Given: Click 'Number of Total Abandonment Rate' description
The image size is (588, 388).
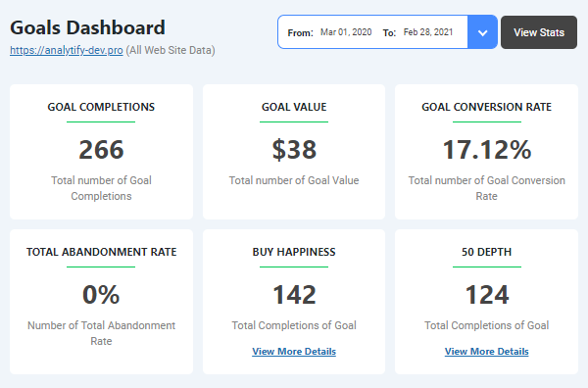Looking at the screenshot, I should point(101,333).
